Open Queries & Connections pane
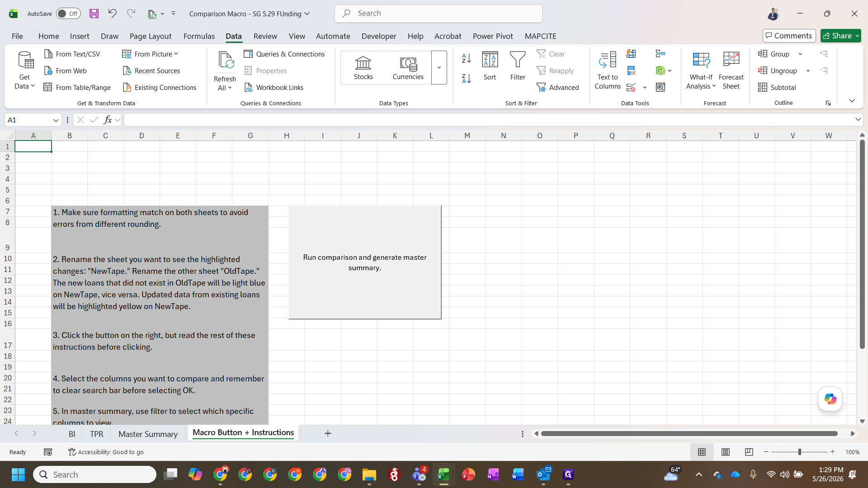 coord(284,54)
